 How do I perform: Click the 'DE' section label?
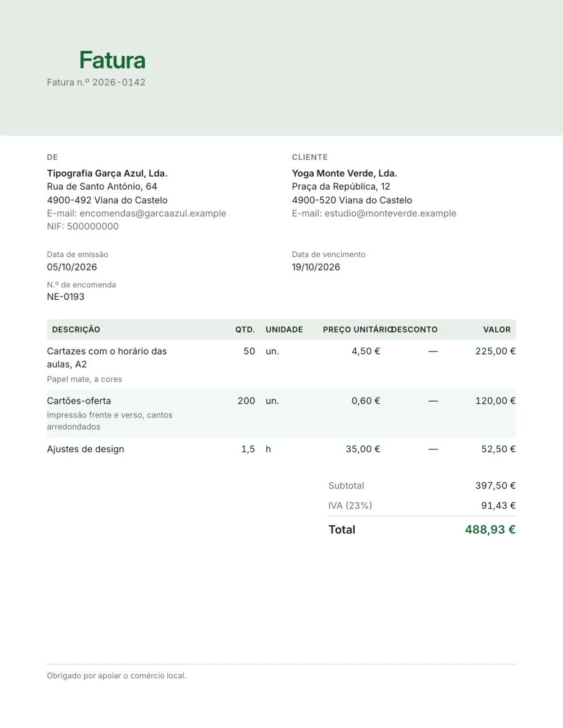pyautogui.click(x=52, y=157)
